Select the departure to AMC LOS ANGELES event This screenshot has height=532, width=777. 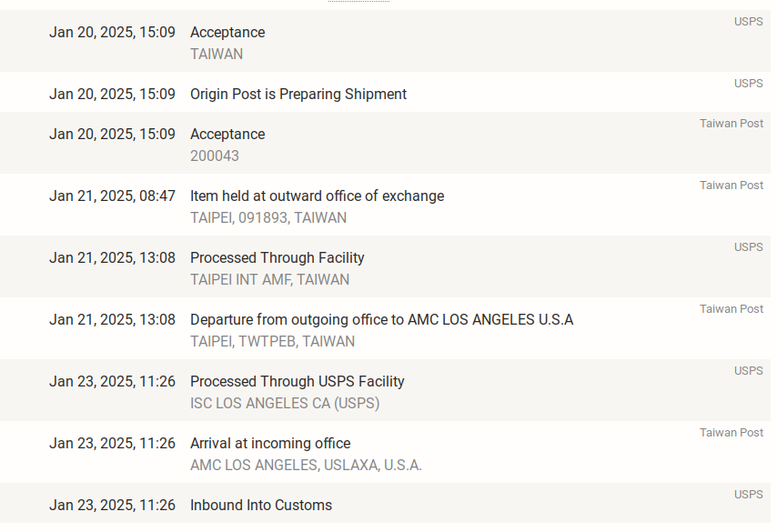[381, 320]
